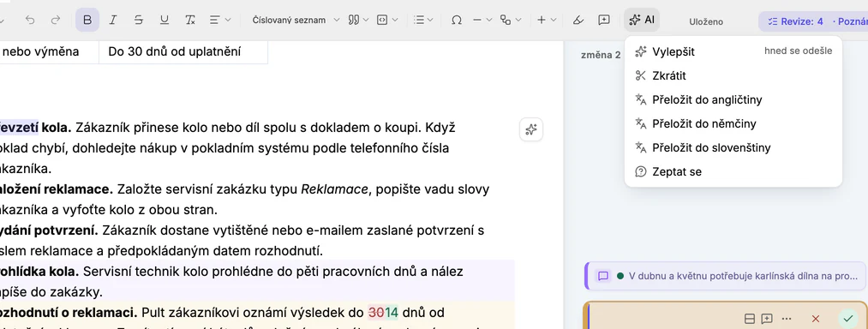The image size is (868, 329).
Task: Open the Číslovaný seznam style dropdown
Action: [x=296, y=21]
